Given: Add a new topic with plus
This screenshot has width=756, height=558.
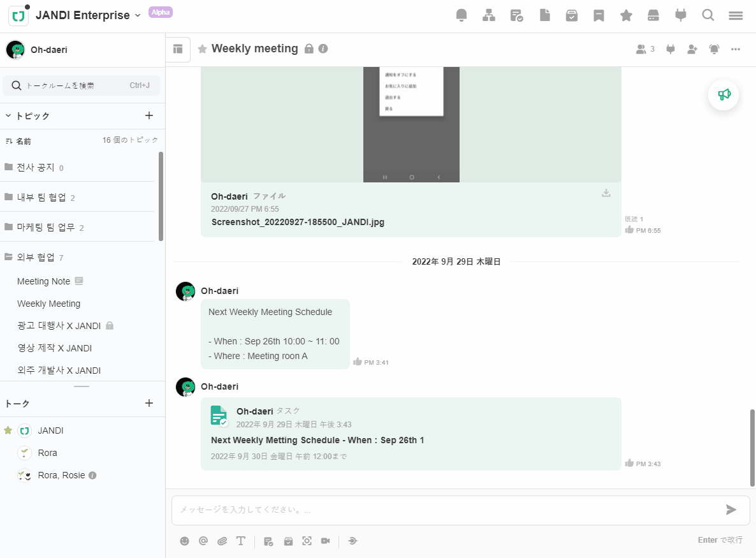Looking at the screenshot, I should coord(149,116).
